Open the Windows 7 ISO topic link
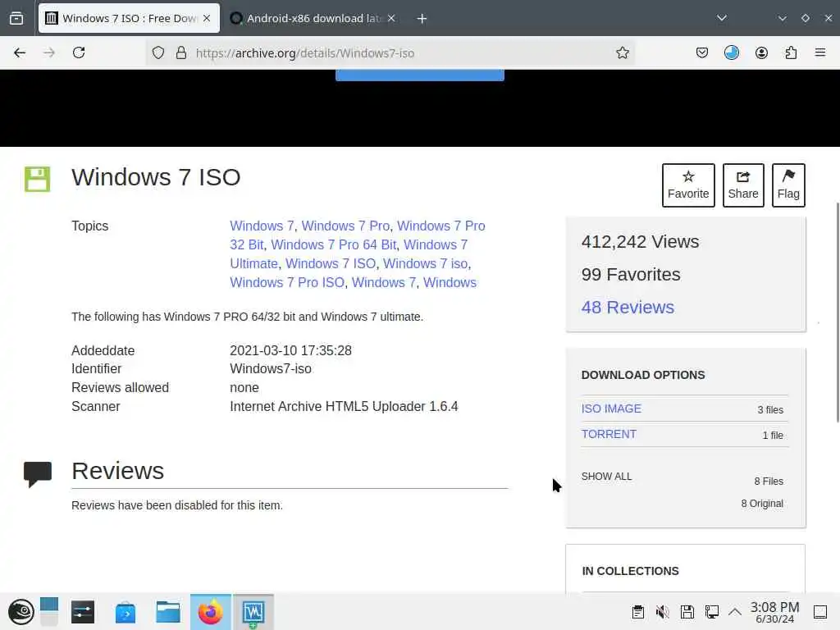Screen dimensions: 840x630 (x=331, y=263)
